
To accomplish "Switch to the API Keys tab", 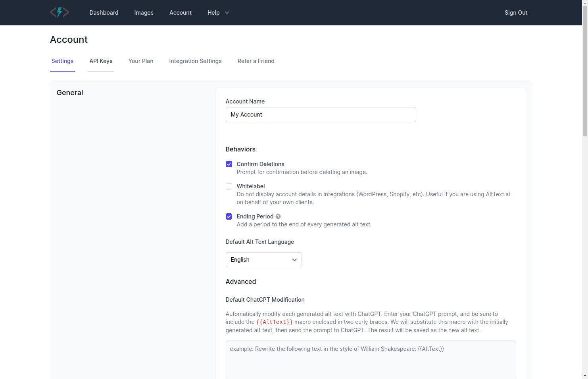I will [x=101, y=61].
